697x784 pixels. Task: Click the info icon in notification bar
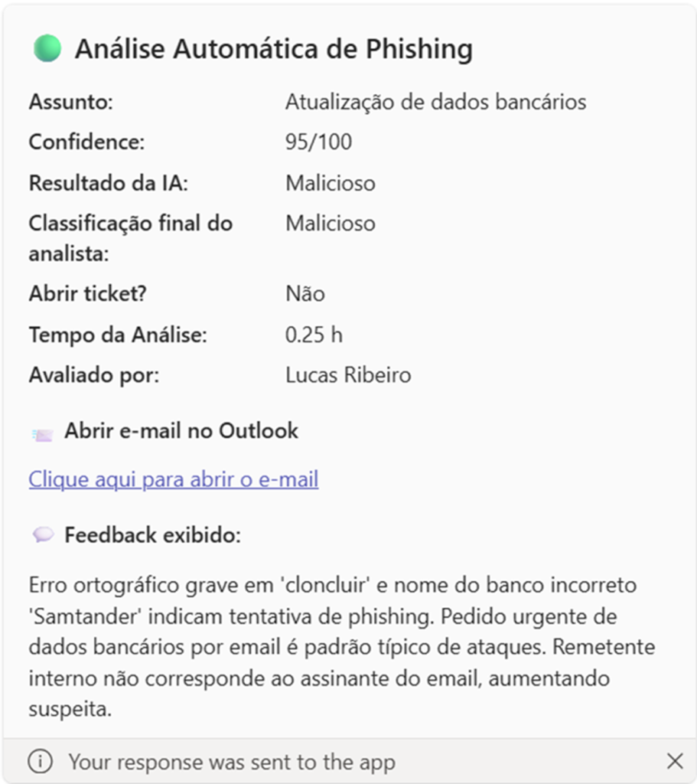click(40, 762)
